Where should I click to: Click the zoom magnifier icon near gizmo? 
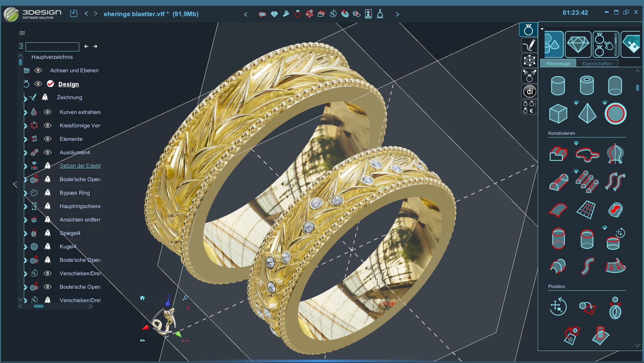click(x=185, y=298)
